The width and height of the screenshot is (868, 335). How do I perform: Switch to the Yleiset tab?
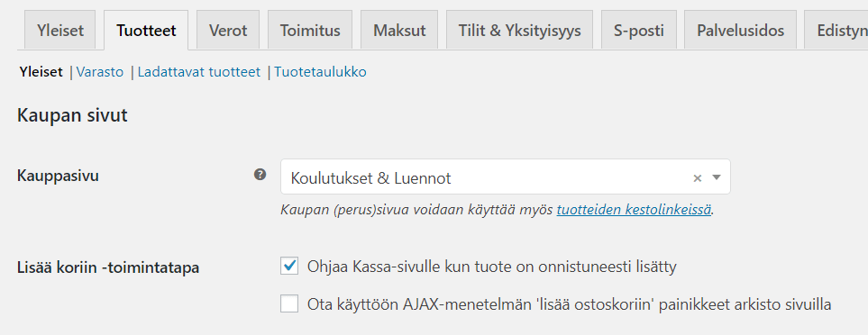coord(60,30)
